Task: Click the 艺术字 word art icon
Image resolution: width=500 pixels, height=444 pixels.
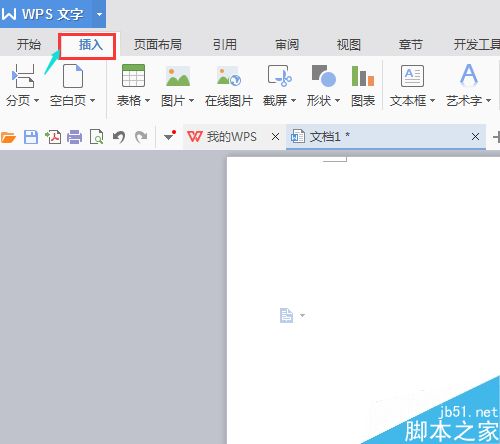Action: 469,75
